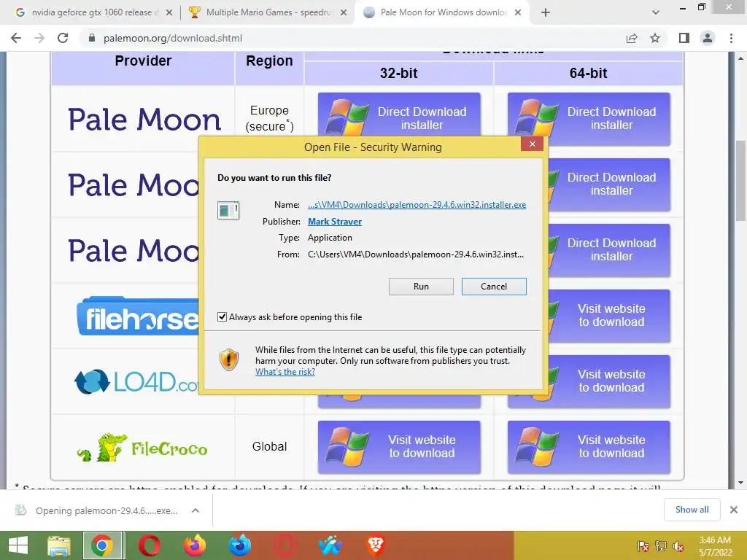Go back with the browser back arrow
The image size is (747, 560).
[16, 38]
